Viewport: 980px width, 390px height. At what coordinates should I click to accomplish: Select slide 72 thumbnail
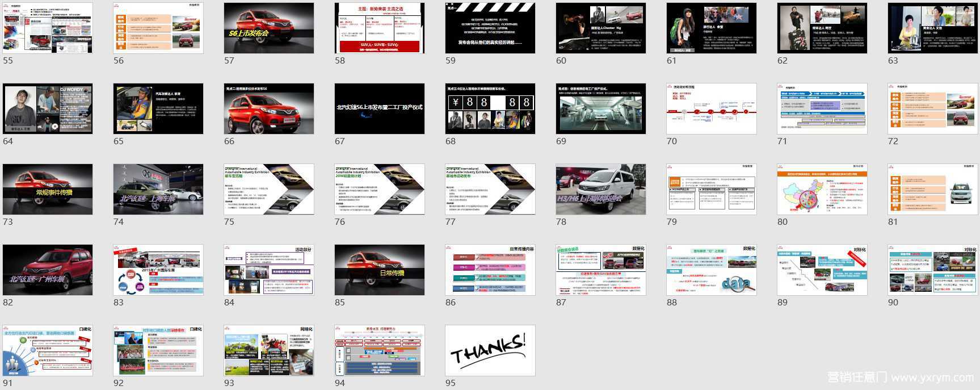933,108
